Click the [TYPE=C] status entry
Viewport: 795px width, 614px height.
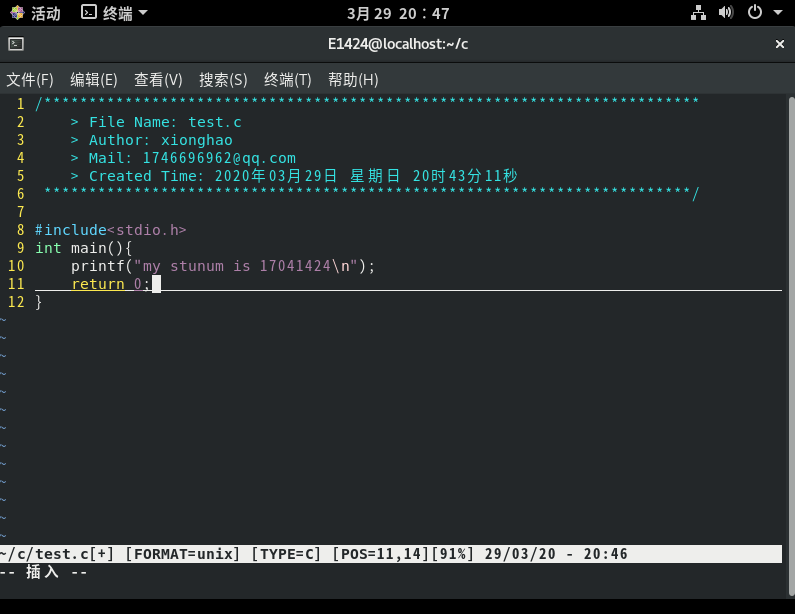point(286,554)
